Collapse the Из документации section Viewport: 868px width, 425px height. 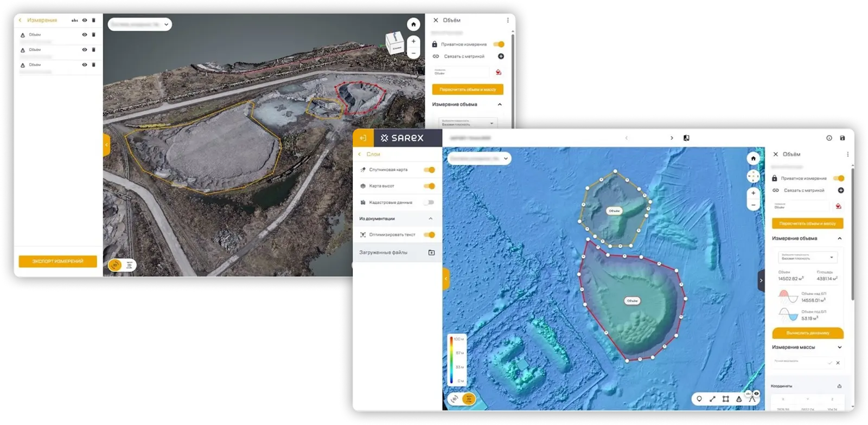point(431,218)
